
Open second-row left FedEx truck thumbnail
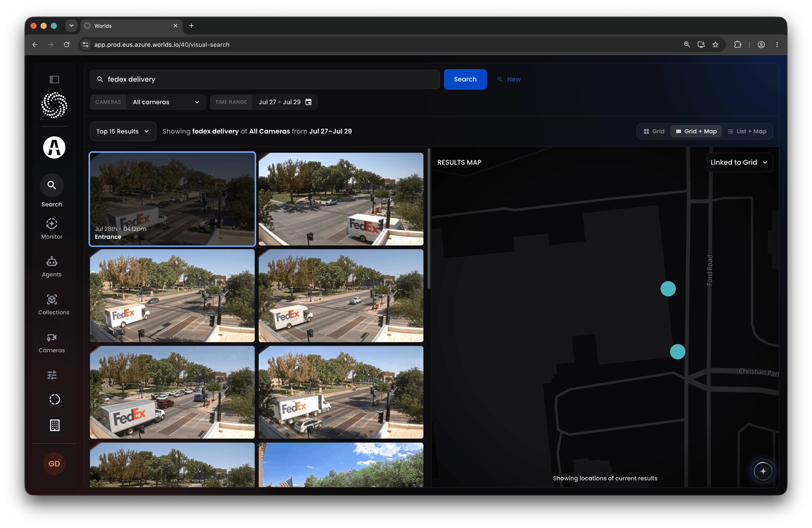(172, 296)
